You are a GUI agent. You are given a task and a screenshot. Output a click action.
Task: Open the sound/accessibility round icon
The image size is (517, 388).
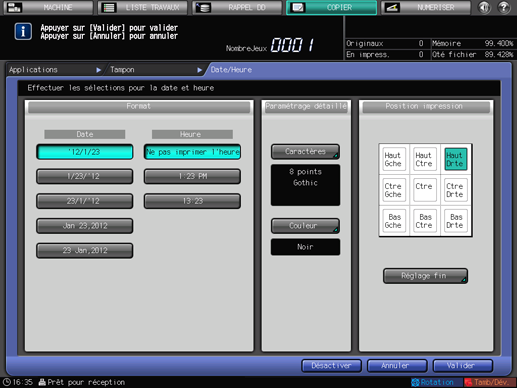[x=484, y=7]
